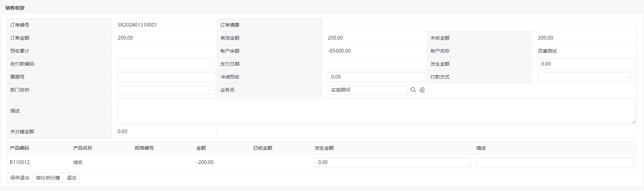Clear the 业务员 field with eraser icon
This screenshot has height=191, width=644.
[422, 90]
